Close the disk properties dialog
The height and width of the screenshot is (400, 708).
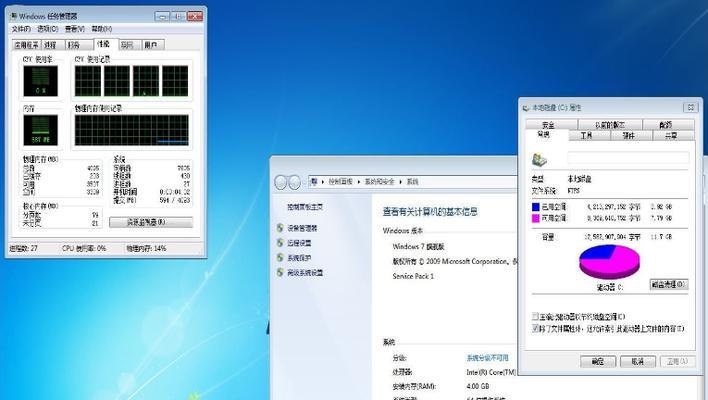coord(690,107)
